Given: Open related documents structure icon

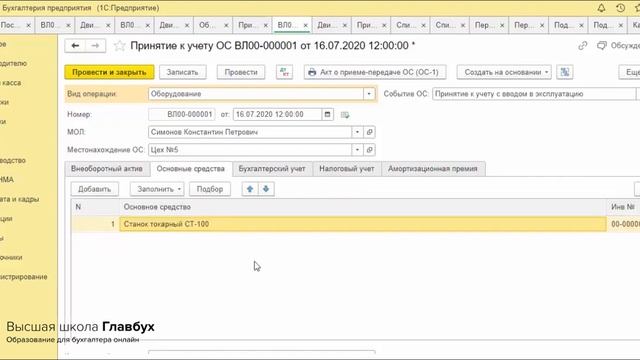Looking at the screenshot, I should click(x=565, y=72).
